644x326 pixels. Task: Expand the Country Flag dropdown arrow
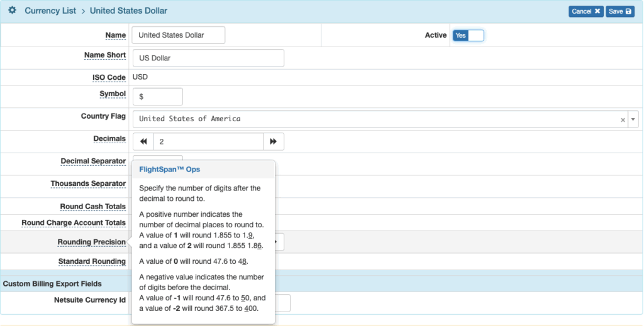pyautogui.click(x=633, y=119)
